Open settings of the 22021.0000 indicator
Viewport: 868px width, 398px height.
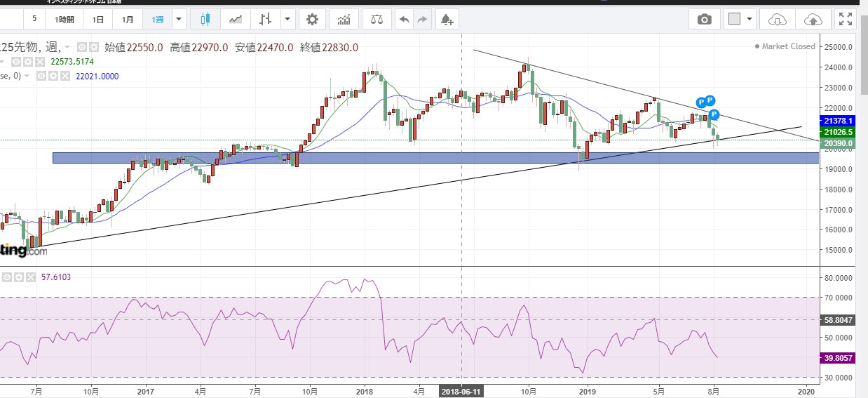tap(53, 76)
